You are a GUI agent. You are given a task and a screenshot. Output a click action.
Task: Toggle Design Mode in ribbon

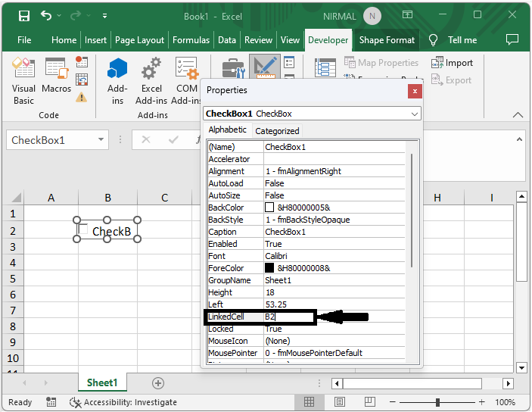[x=264, y=68]
